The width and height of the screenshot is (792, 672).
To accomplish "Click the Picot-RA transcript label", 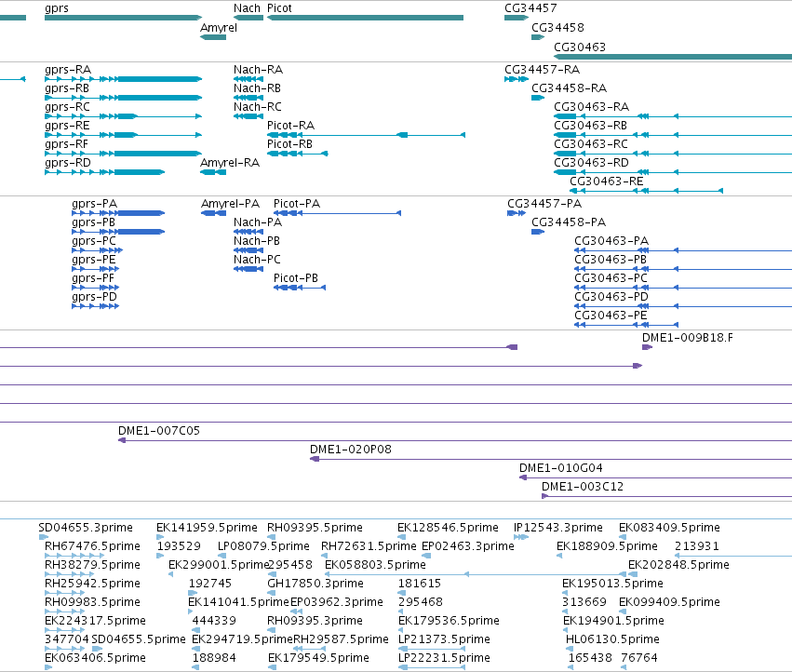I will tap(291, 126).
